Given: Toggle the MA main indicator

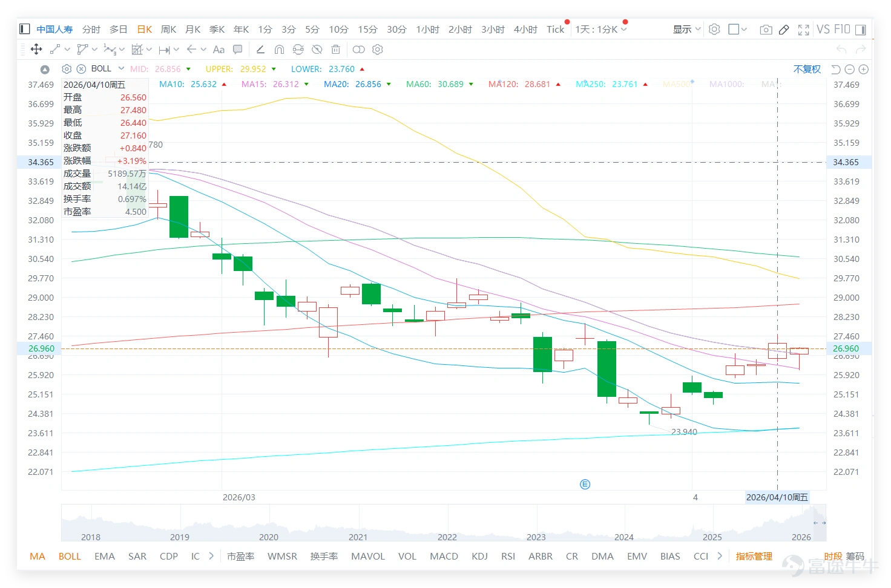Looking at the screenshot, I should 38,556.
